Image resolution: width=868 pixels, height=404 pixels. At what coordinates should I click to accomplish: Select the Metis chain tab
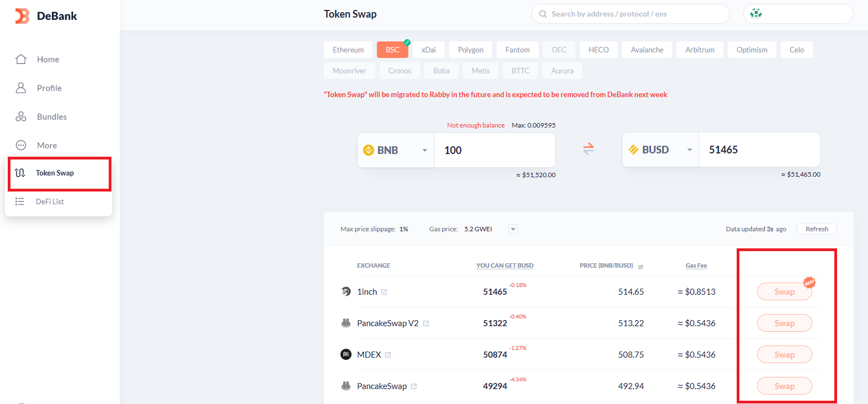(x=481, y=71)
